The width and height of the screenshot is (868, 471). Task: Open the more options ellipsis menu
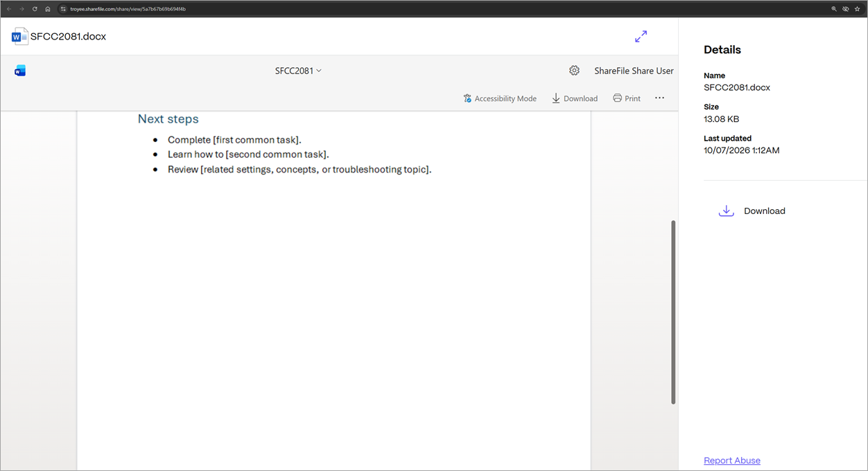pos(659,98)
